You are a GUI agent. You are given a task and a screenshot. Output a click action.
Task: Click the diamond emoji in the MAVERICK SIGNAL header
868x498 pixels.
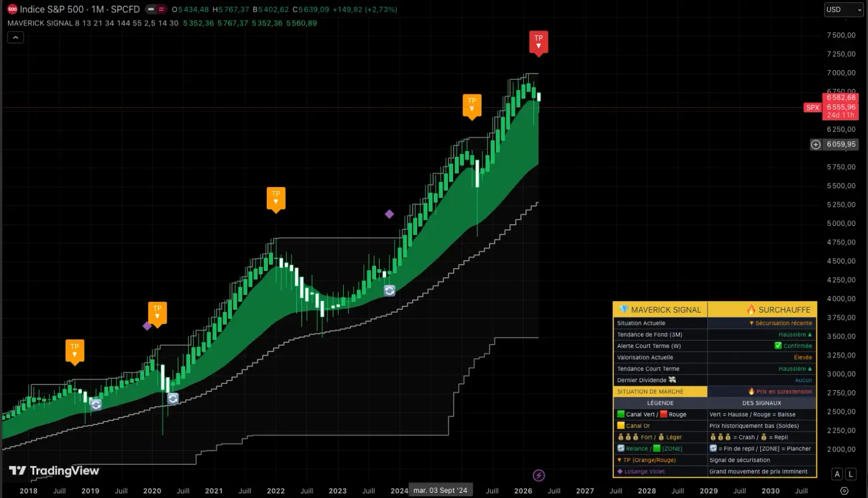[624, 310]
